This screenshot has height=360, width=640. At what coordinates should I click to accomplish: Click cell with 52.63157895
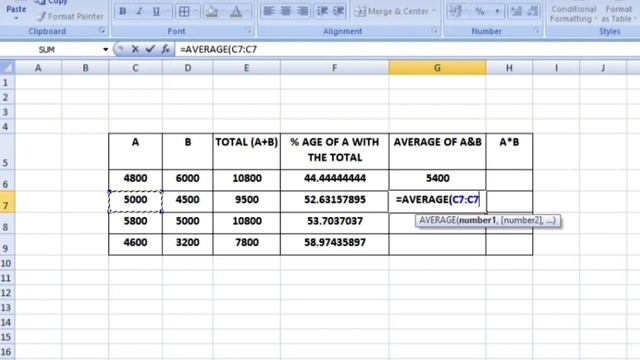click(335, 202)
